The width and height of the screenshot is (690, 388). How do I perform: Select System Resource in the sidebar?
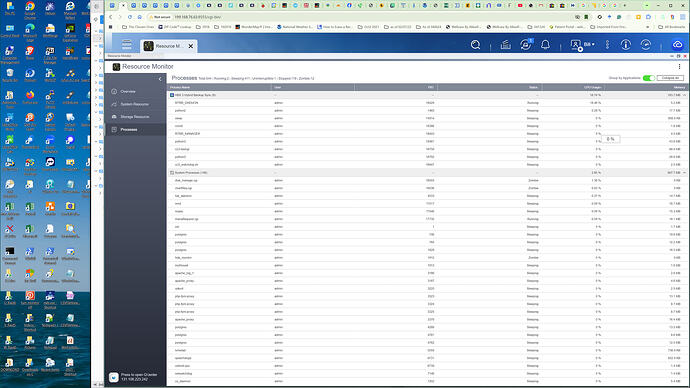click(136, 104)
